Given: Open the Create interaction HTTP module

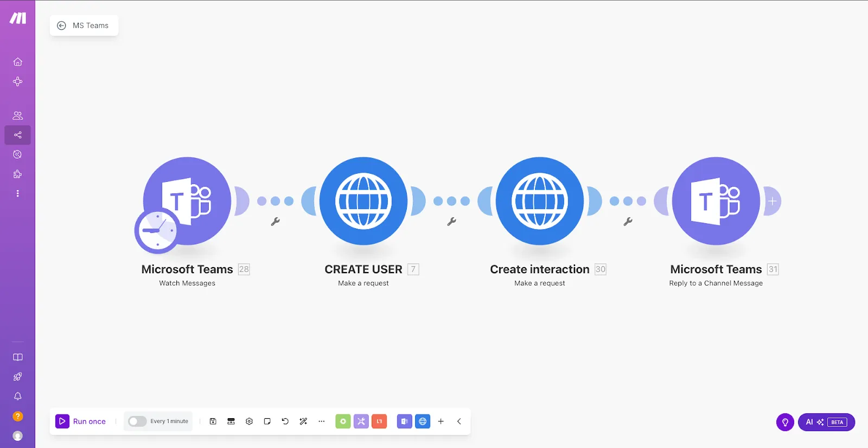Looking at the screenshot, I should tap(540, 201).
